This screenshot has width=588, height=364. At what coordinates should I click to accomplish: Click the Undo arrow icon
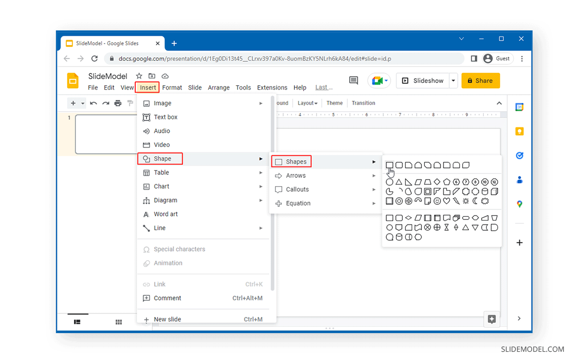94,103
